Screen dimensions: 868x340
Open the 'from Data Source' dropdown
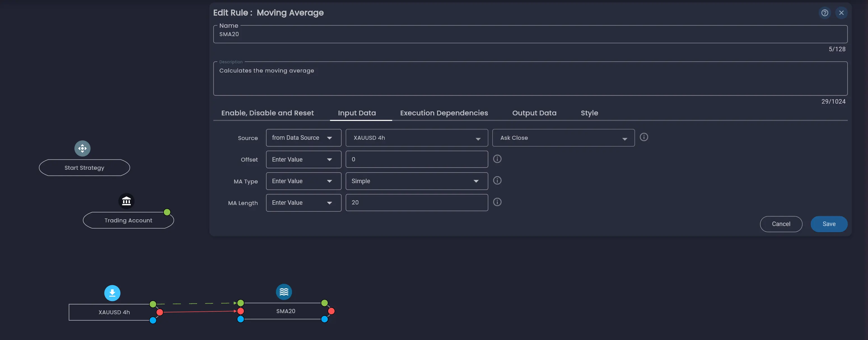click(x=303, y=138)
